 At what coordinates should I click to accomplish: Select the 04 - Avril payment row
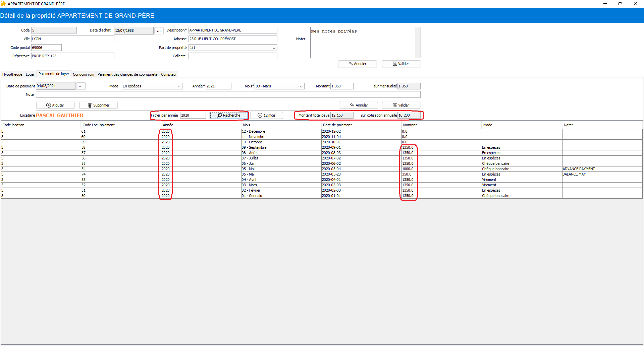[322, 180]
